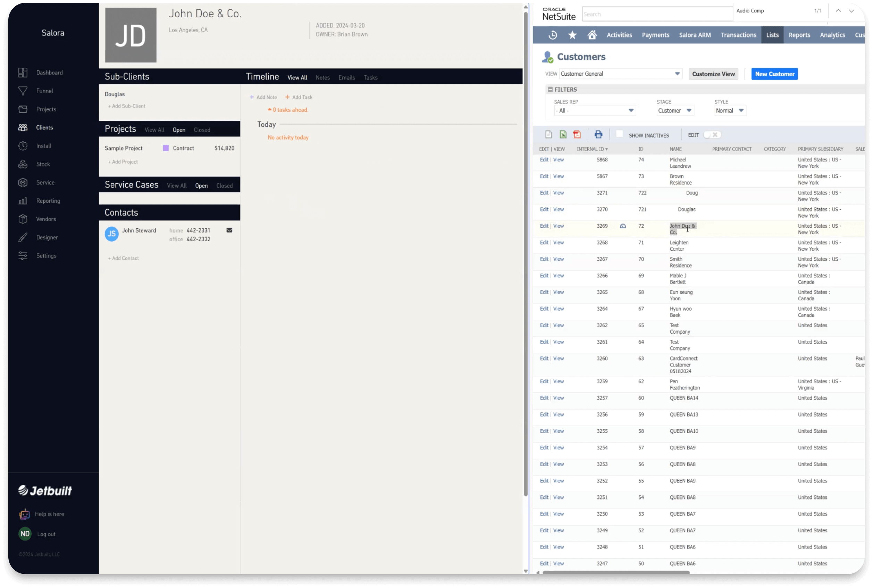The image size is (873, 588).
Task: Open the Transactions menu in NetSuite
Action: [x=738, y=35]
